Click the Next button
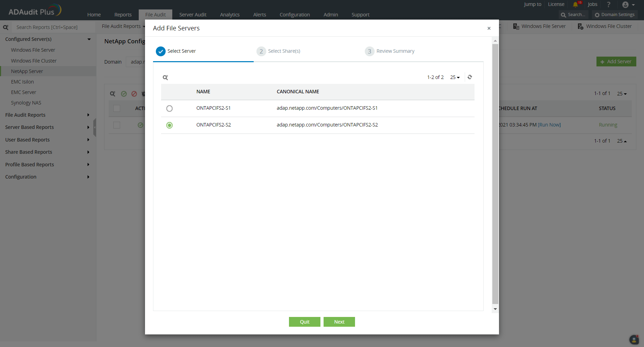Screen dimensions: 644x347 pyautogui.click(x=339, y=322)
